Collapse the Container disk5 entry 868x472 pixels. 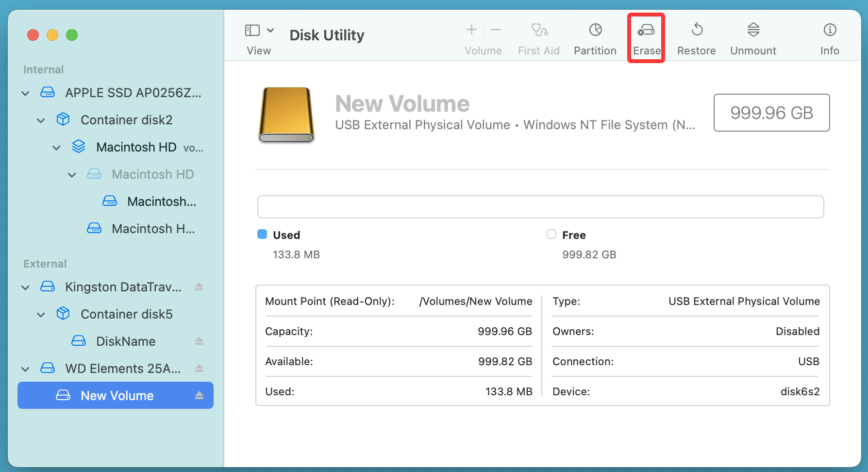click(x=41, y=315)
